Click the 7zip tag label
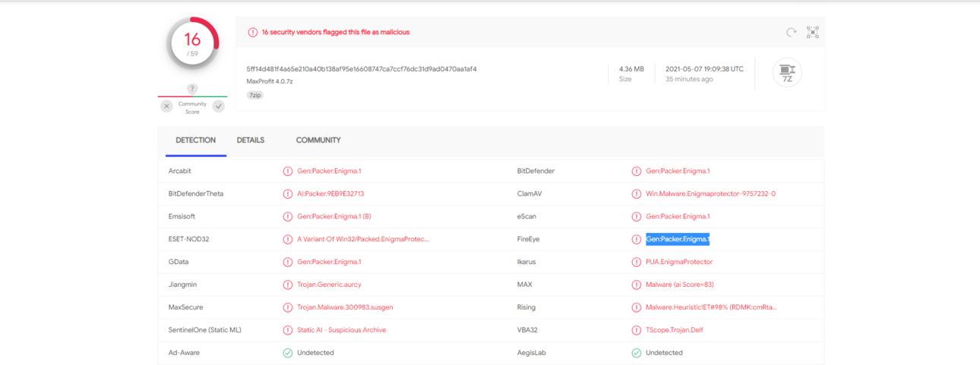Image resolution: width=980 pixels, height=365 pixels. (255, 95)
